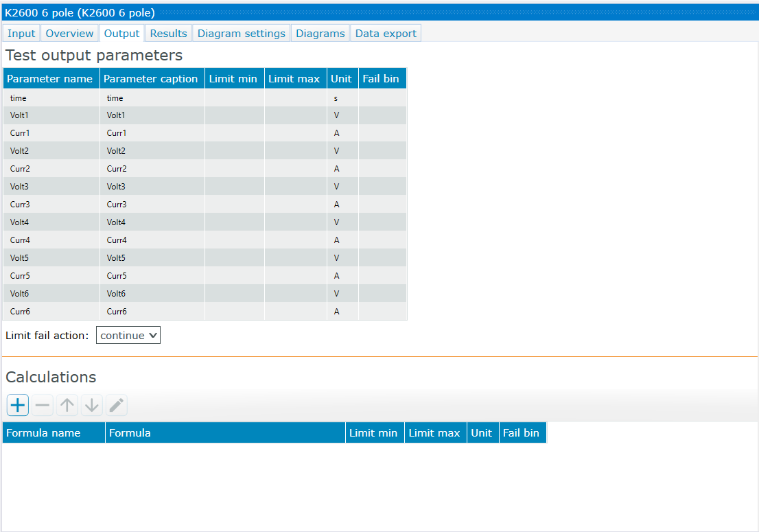Image resolution: width=759 pixels, height=532 pixels.
Task: Click the Formula column header
Action: [x=225, y=432]
